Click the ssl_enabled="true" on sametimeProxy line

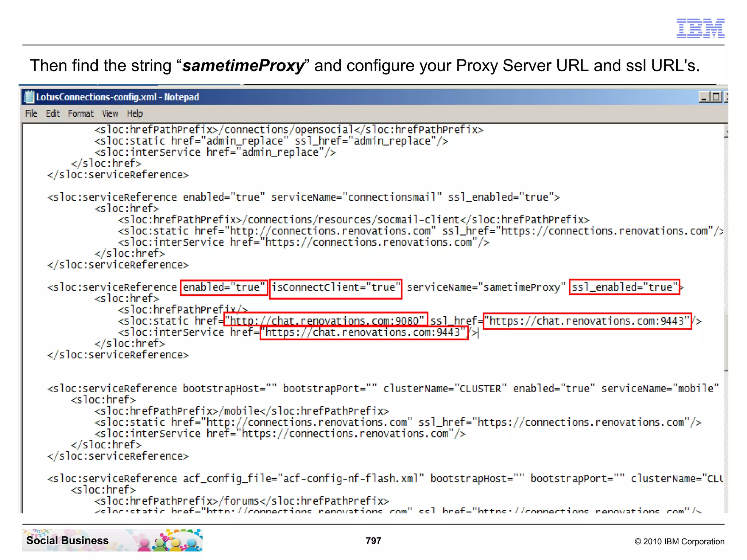pos(624,287)
